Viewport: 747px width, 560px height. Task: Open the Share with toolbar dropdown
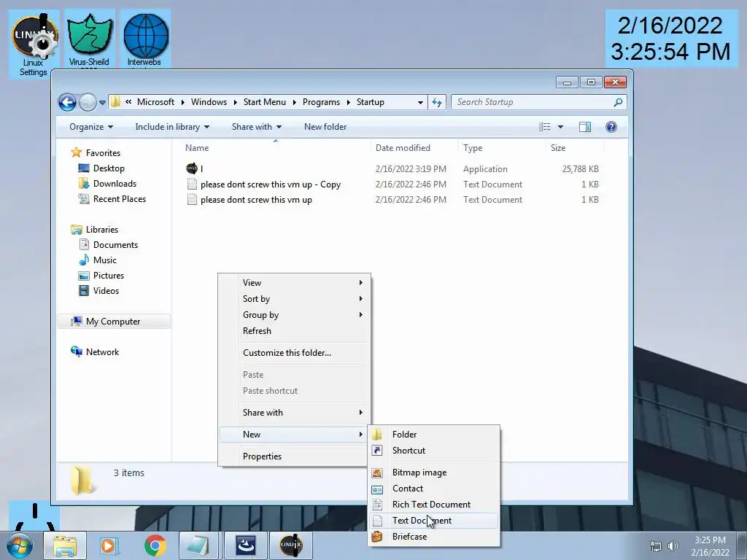[256, 127]
